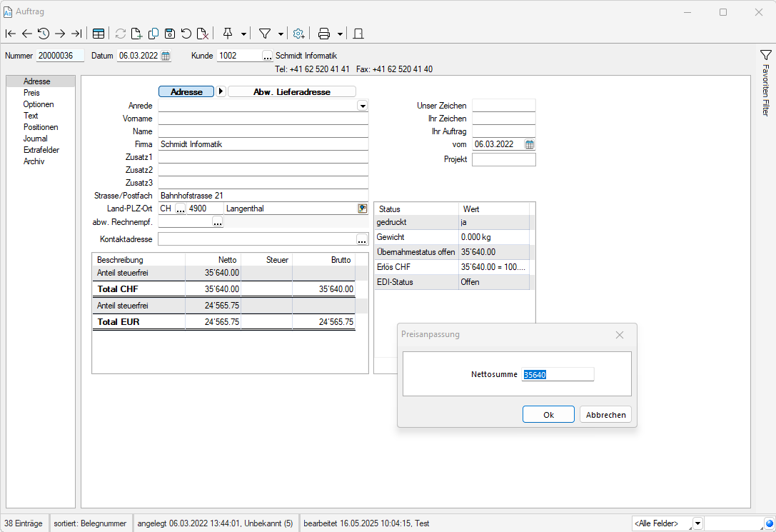Image resolution: width=776 pixels, height=532 pixels.
Task: Open the settings gear toolbar icon
Action: pos(299,34)
